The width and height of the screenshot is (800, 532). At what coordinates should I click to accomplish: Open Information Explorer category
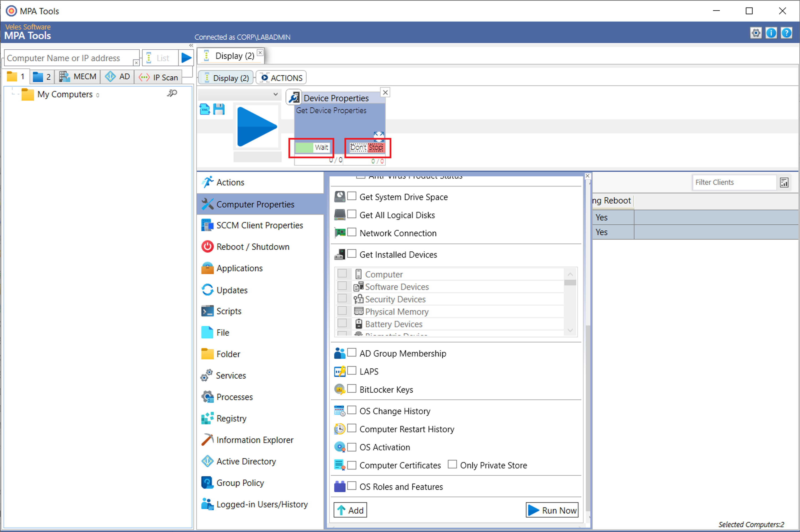click(260, 440)
